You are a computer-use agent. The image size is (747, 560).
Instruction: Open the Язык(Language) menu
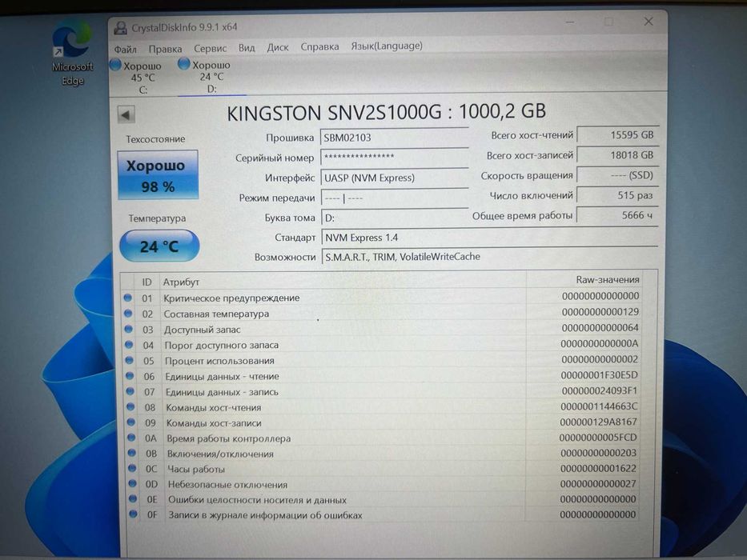coord(387,46)
